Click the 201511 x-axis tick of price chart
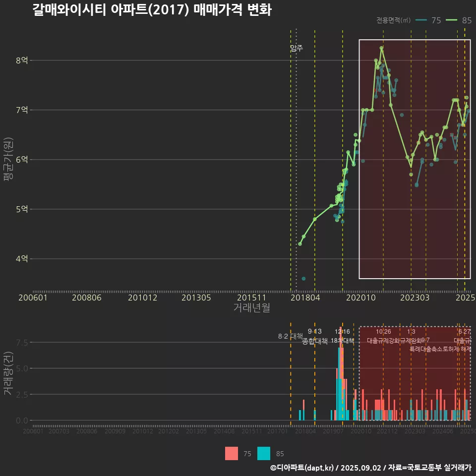This screenshot has height=476, width=476. point(252,297)
